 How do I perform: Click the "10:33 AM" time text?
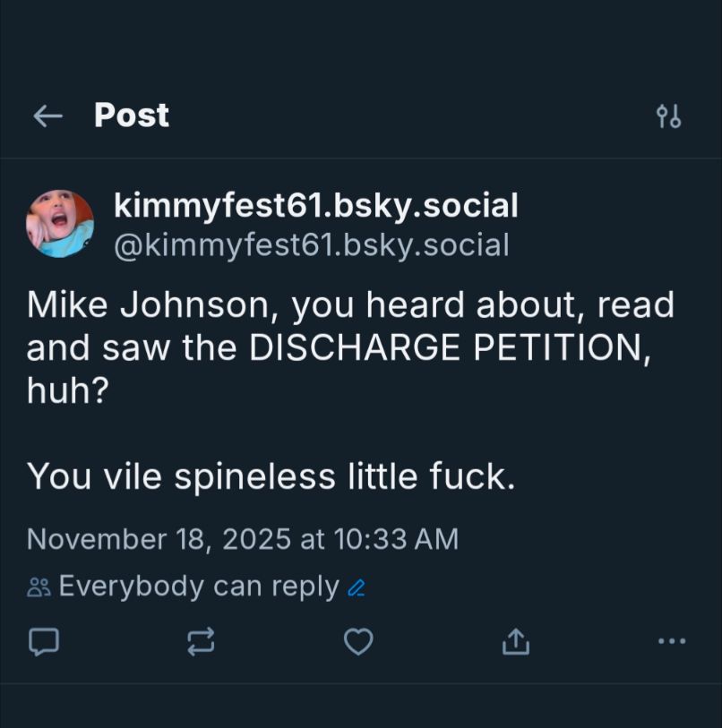click(x=395, y=539)
